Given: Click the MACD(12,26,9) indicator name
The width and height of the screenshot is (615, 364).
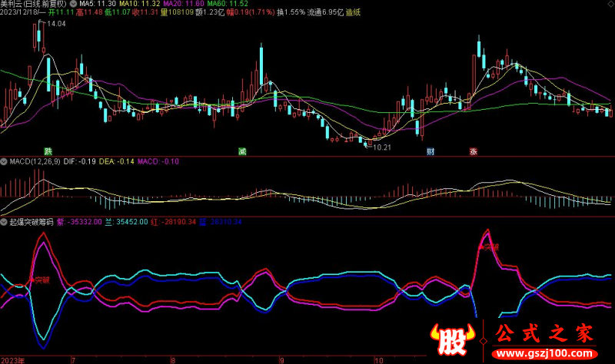Looking at the screenshot, I should click(35, 161).
